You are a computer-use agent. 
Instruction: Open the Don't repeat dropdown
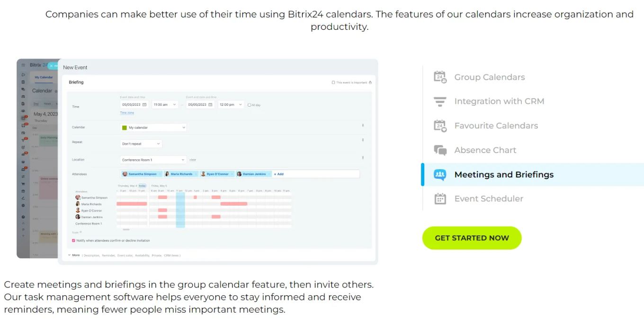pos(141,144)
